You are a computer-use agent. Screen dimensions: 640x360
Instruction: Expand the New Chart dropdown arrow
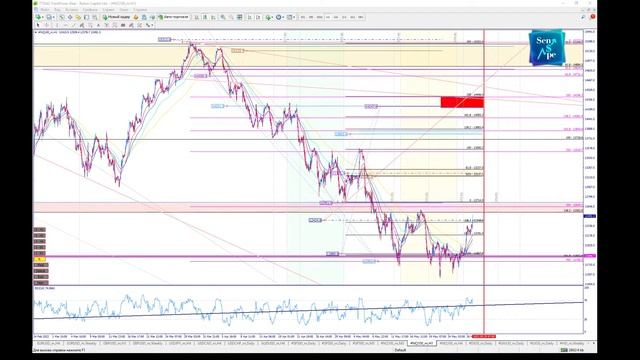pyautogui.click(x=43, y=17)
